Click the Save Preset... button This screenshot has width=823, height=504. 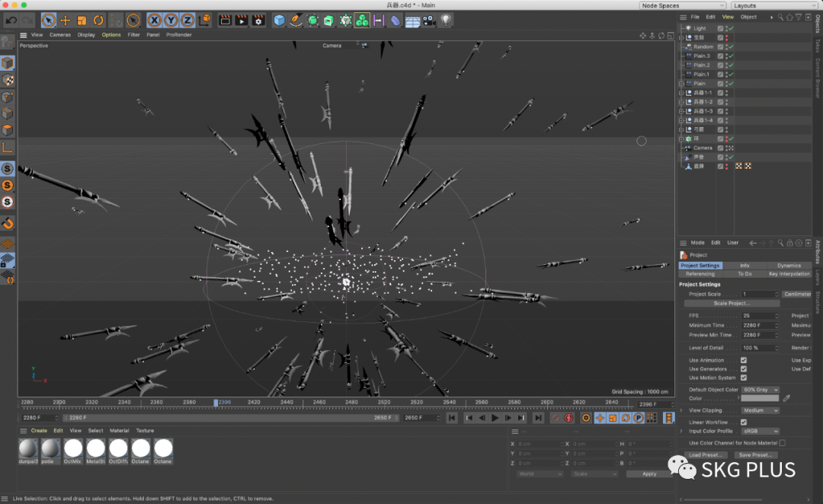point(754,455)
